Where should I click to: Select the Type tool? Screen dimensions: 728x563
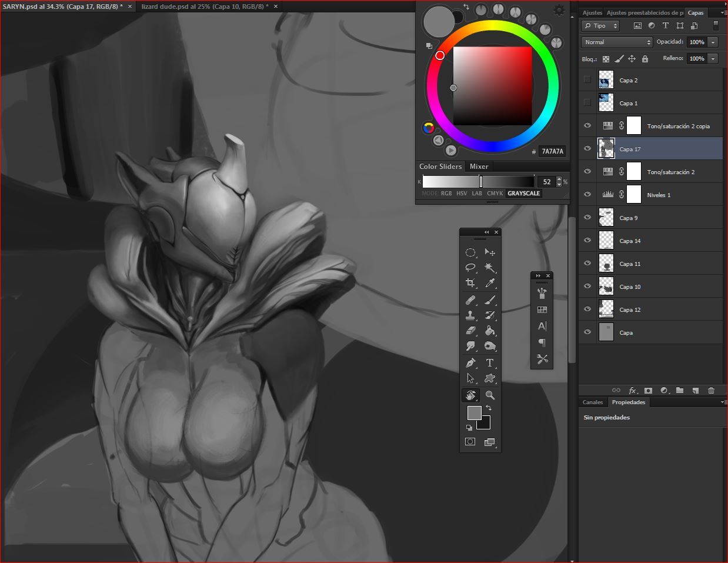tap(489, 363)
